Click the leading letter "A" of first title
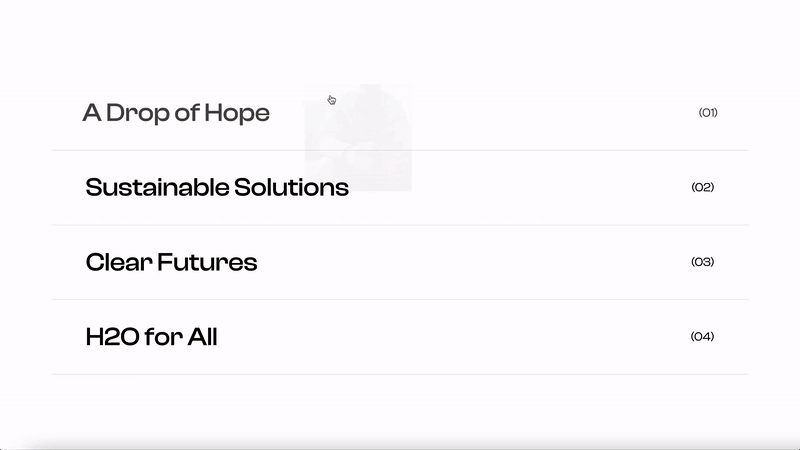Image resolution: width=800 pixels, height=450 pixels. (92, 113)
